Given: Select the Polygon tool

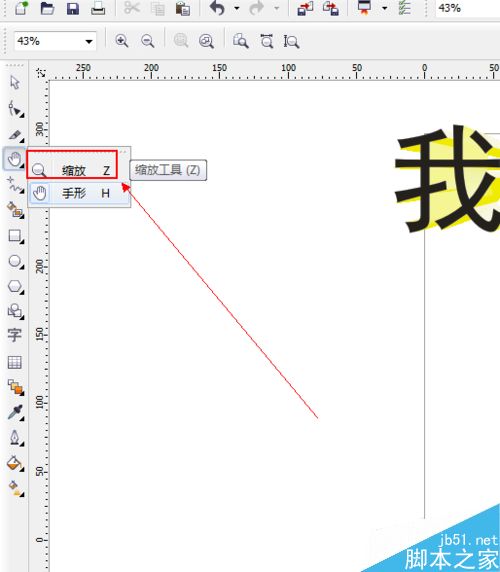Looking at the screenshot, I should point(15,287).
